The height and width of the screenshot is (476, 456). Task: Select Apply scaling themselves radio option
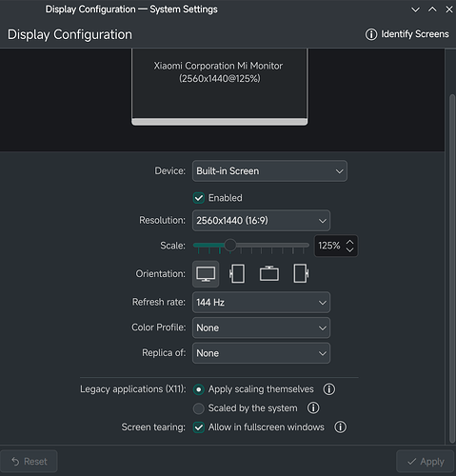pos(199,389)
